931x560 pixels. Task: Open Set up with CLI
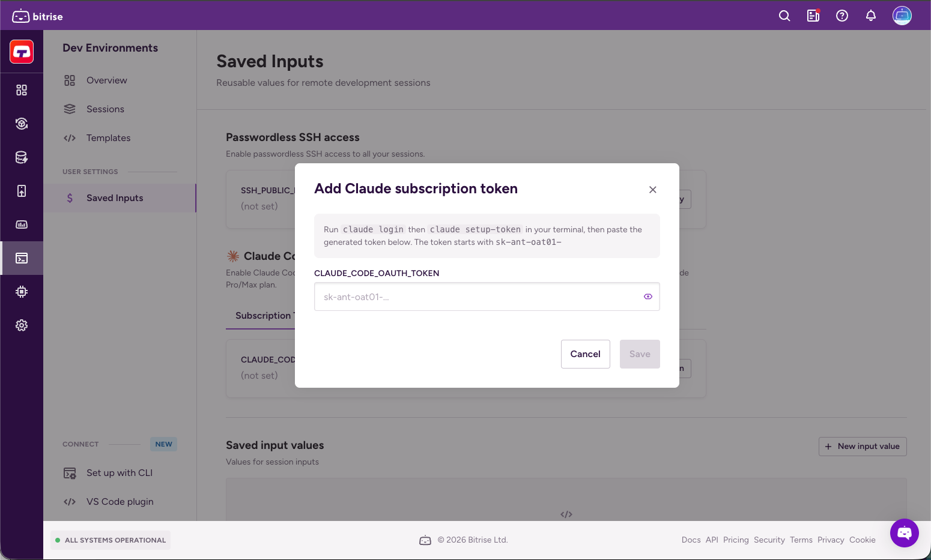pyautogui.click(x=120, y=473)
